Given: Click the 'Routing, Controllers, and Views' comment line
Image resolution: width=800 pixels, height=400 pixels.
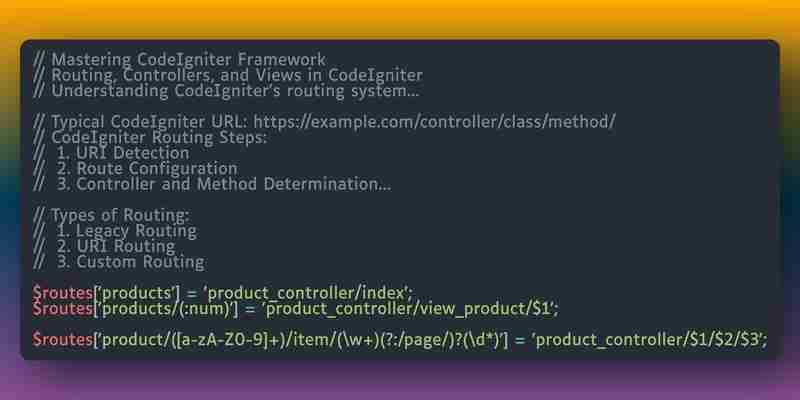Looking at the screenshot, I should click(x=228, y=76).
